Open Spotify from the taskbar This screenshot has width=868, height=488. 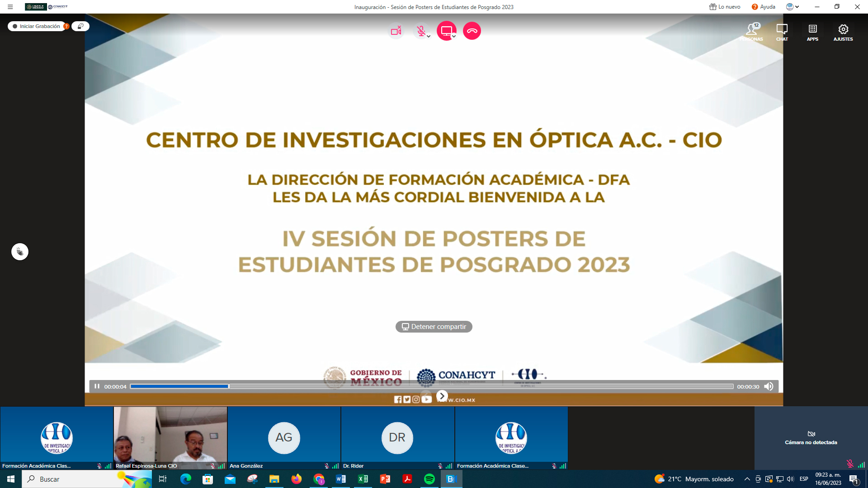tap(429, 479)
